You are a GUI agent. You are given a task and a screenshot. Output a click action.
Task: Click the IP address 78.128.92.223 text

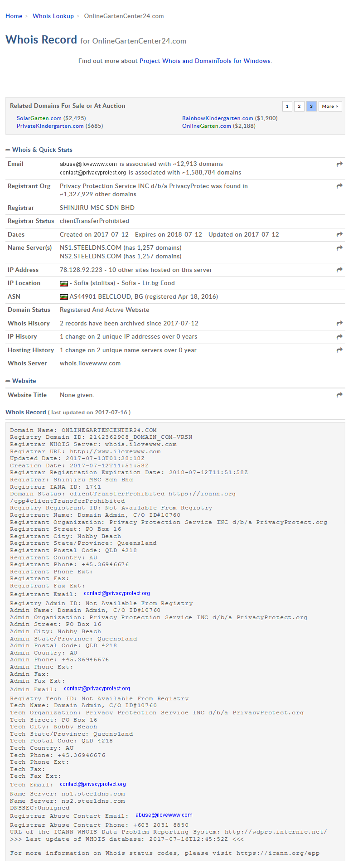[81, 270]
